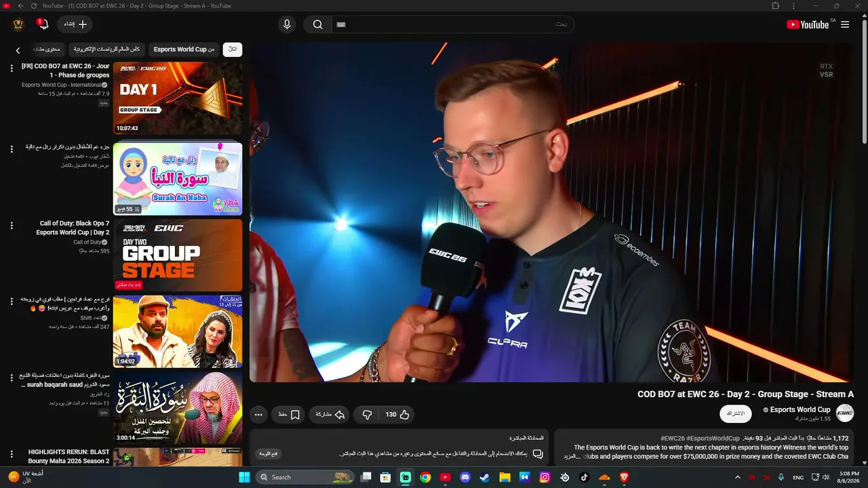Viewport: 868px width, 488px height.
Task: Open the EWC channel avatar
Action: pos(844,413)
